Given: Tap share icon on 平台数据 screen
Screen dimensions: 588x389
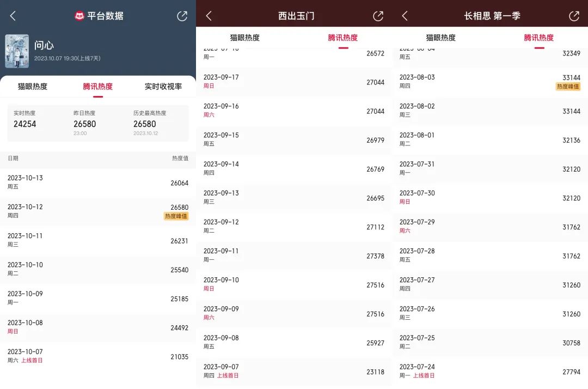Looking at the screenshot, I should tap(182, 16).
